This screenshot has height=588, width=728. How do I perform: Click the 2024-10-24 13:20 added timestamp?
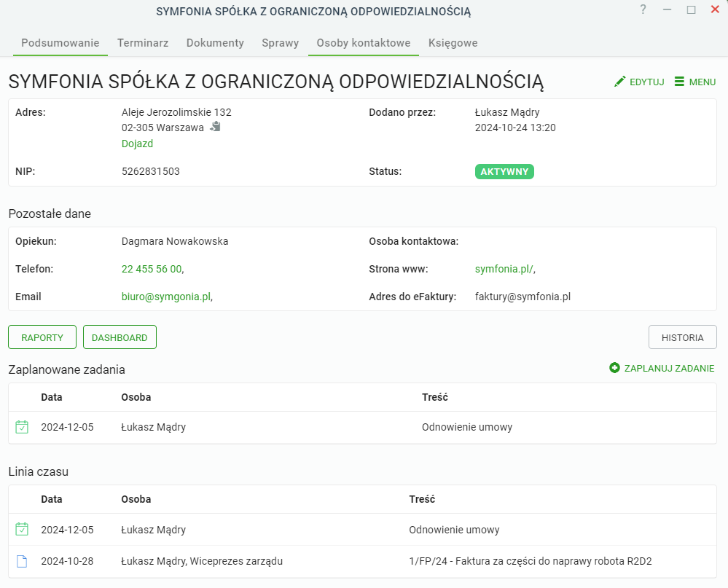515,128
